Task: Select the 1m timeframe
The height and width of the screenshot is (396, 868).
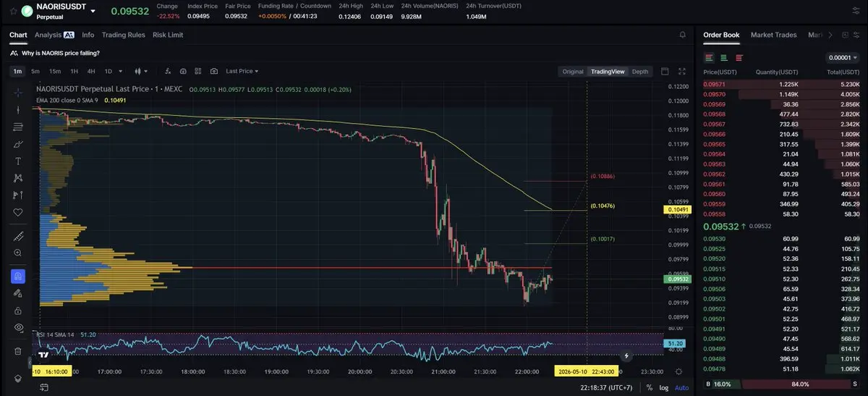Action: click(17, 71)
